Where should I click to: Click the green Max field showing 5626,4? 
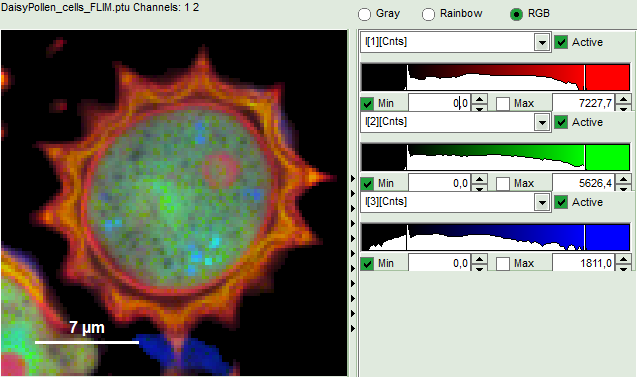pyautogui.click(x=583, y=183)
